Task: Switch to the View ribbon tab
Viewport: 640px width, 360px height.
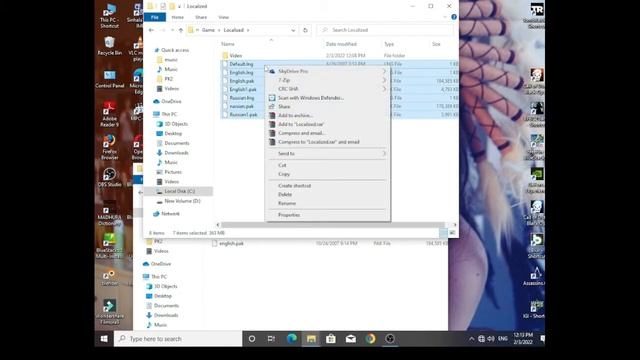Action: 223,17
